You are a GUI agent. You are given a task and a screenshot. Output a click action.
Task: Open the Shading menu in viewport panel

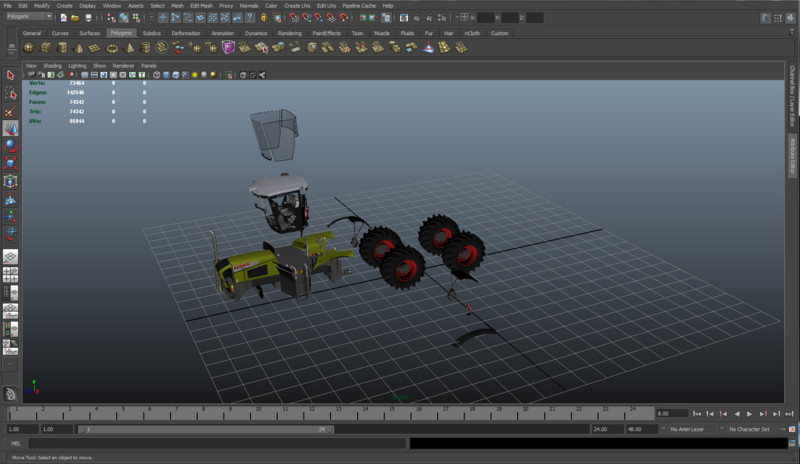(51, 65)
